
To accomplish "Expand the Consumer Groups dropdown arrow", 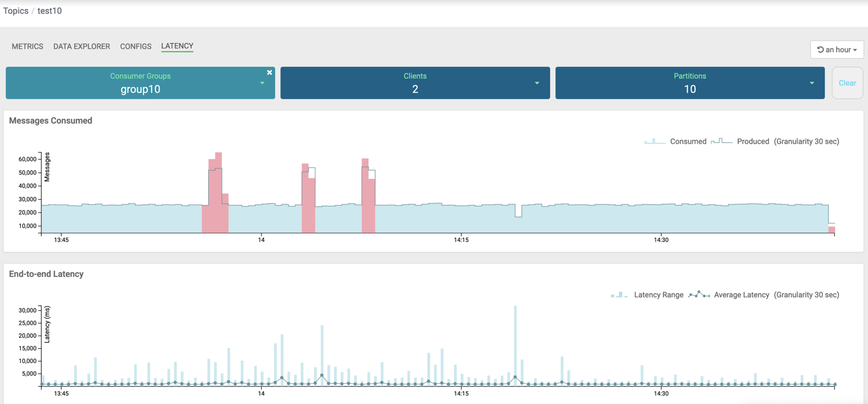I will point(262,83).
